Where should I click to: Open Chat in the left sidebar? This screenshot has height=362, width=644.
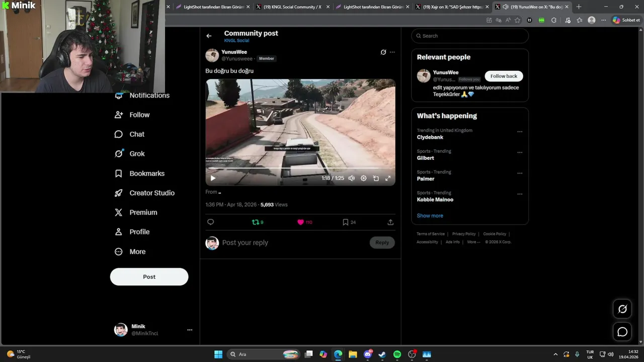130,134
